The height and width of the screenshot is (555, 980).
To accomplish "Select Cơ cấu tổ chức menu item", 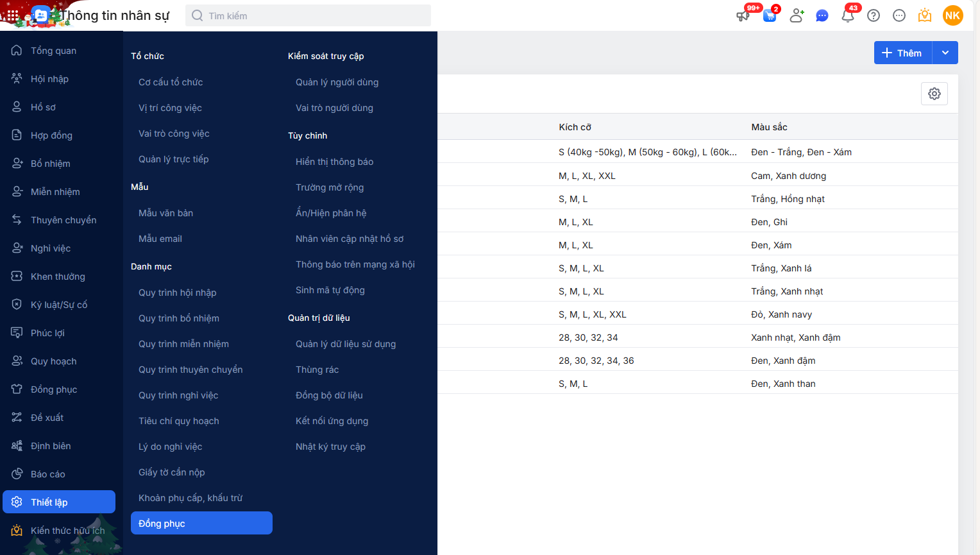I will pos(171,82).
